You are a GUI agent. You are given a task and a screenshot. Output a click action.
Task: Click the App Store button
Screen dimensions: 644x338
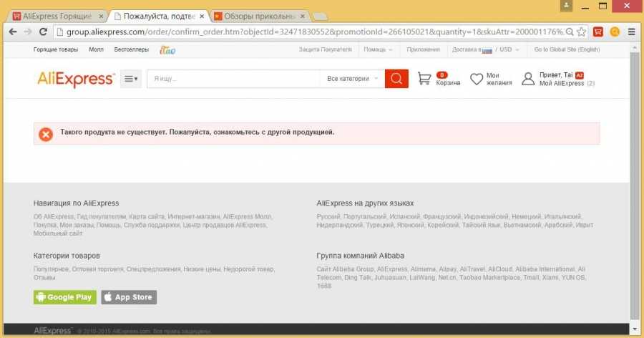click(128, 297)
